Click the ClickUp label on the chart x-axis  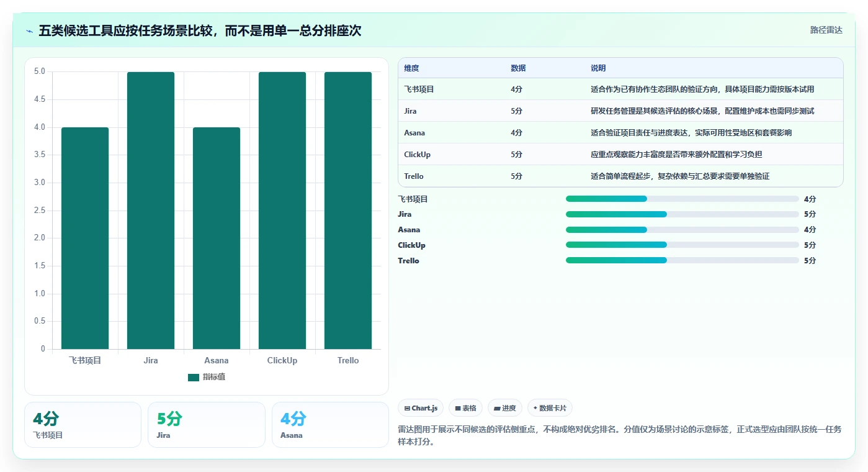point(282,360)
